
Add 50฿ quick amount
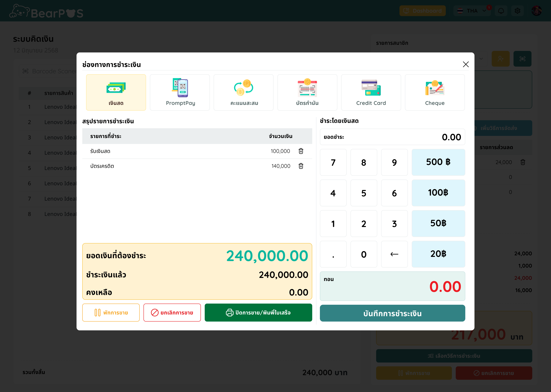pyautogui.click(x=438, y=224)
